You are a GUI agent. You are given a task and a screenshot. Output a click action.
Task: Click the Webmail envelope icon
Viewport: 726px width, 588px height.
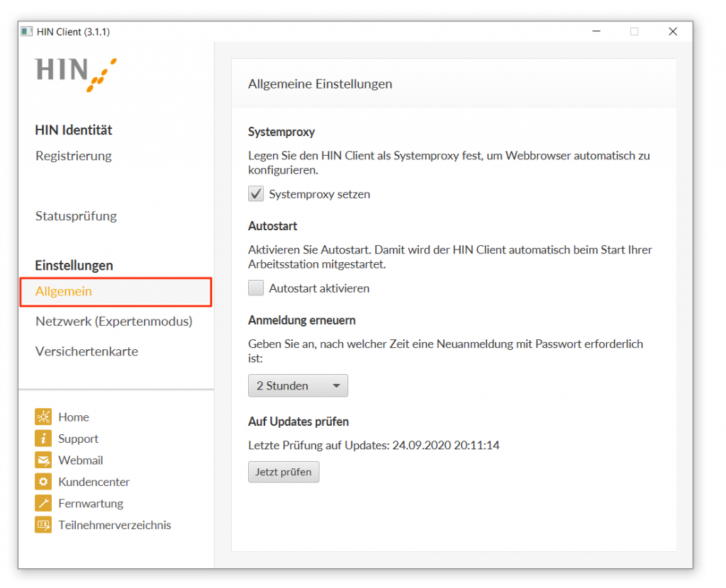(43, 460)
